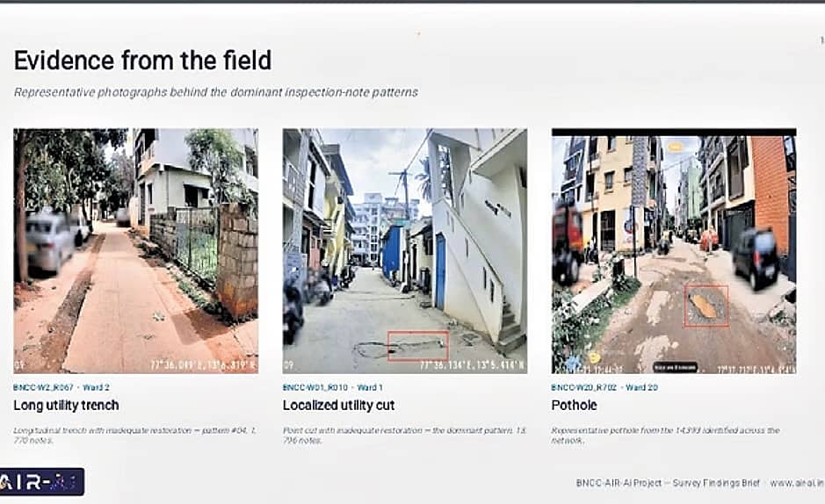Select the subtitle about representative photographs

tap(216, 92)
